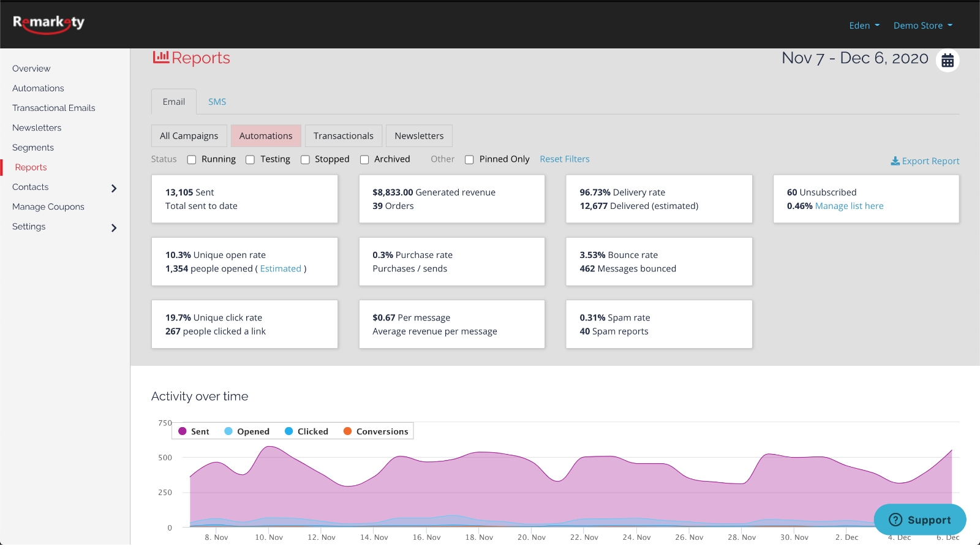Open Newsletters in the sidebar
Viewport: 980px width, 557px height.
click(37, 127)
